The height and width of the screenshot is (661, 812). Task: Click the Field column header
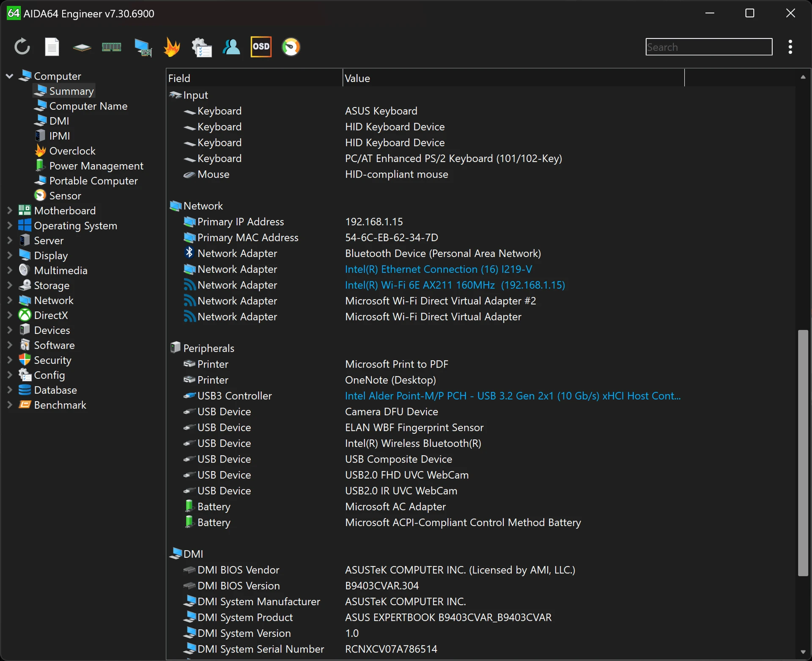pyautogui.click(x=254, y=78)
